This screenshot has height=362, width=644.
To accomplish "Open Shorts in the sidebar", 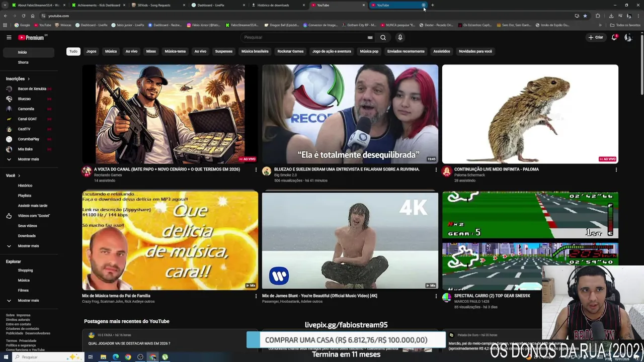I will pos(29,62).
